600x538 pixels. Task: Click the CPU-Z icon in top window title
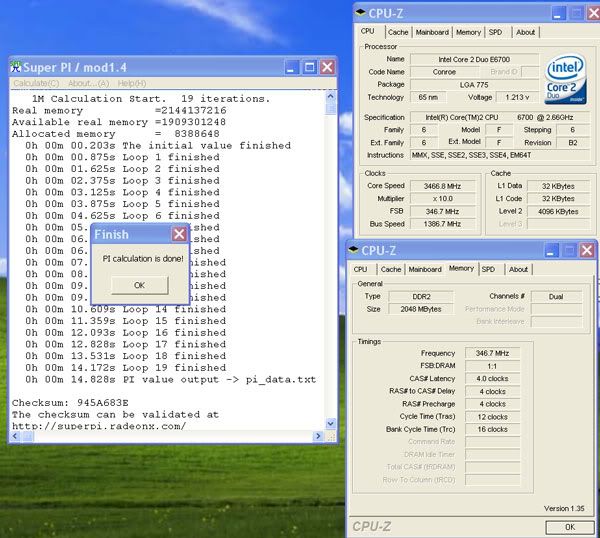[361, 13]
